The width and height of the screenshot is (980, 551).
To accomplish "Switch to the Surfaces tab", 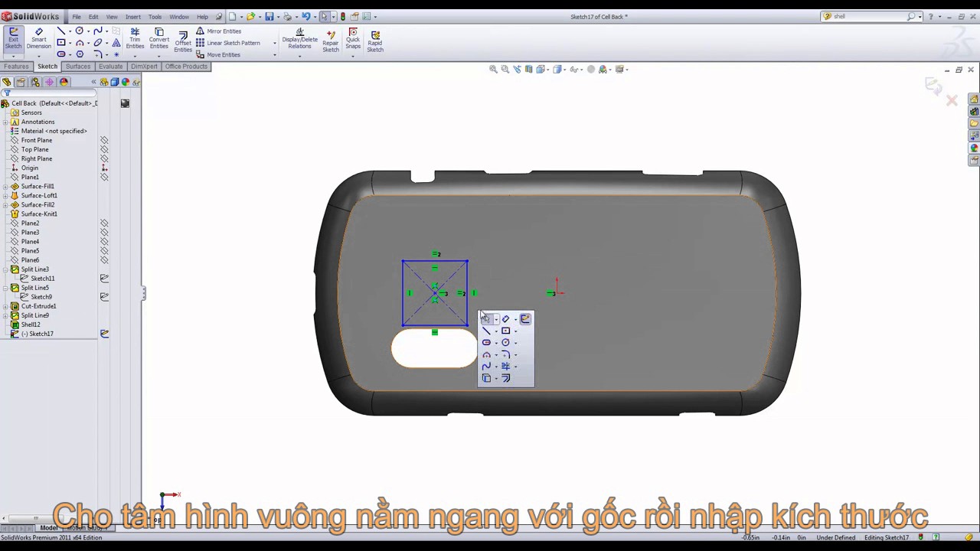I will point(77,67).
